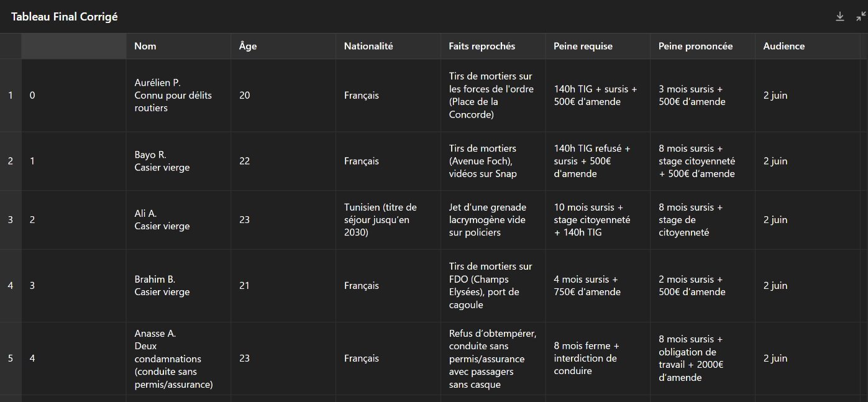Click the Nationalité column header
The width and height of the screenshot is (868, 402).
pos(388,46)
